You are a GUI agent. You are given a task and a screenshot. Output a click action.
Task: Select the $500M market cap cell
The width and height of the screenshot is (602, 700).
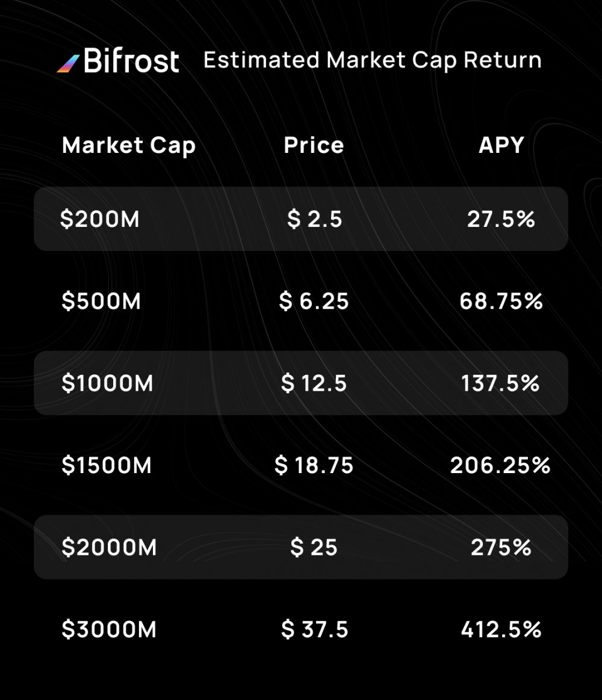tap(101, 301)
